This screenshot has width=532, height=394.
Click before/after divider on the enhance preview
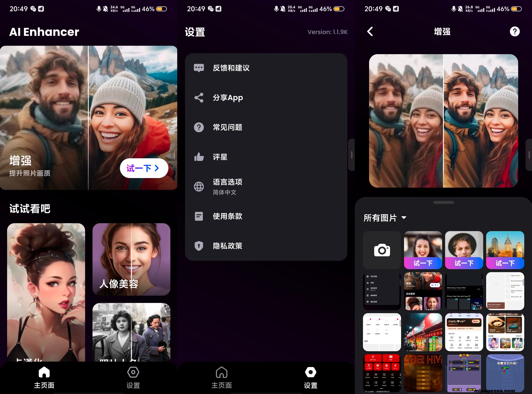click(x=443, y=121)
